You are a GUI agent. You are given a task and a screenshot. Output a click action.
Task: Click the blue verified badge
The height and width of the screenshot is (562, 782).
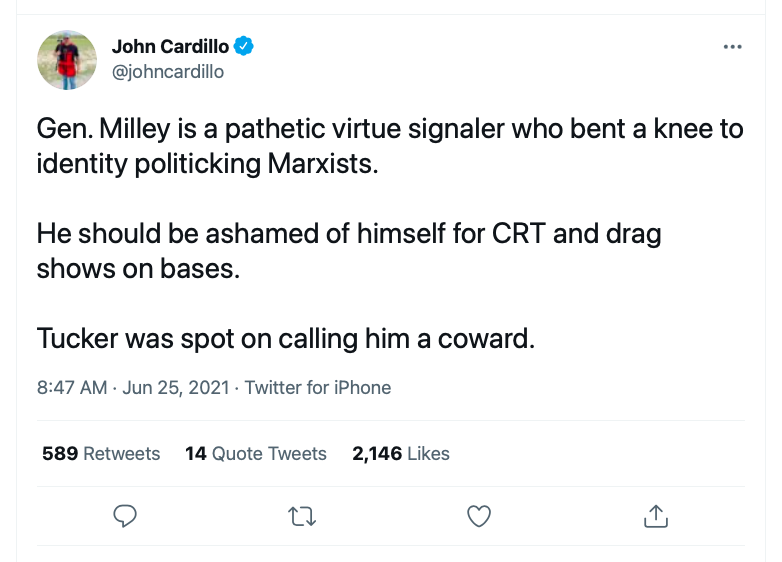pos(244,45)
